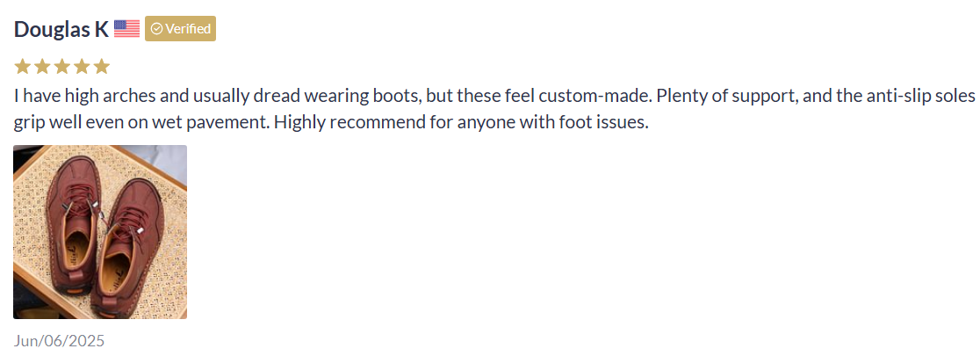Click the fifth star in the rating
The width and height of the screenshot is (980, 356).
click(x=102, y=66)
